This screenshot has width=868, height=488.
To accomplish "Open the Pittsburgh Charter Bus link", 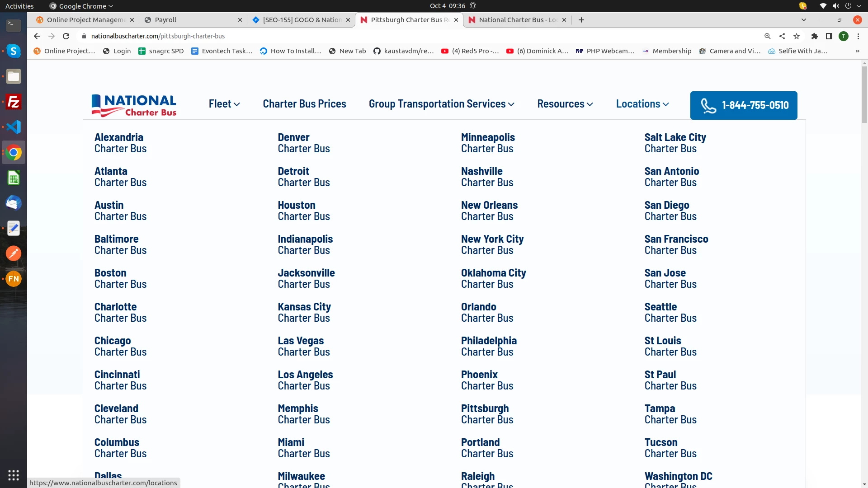I will point(487,414).
